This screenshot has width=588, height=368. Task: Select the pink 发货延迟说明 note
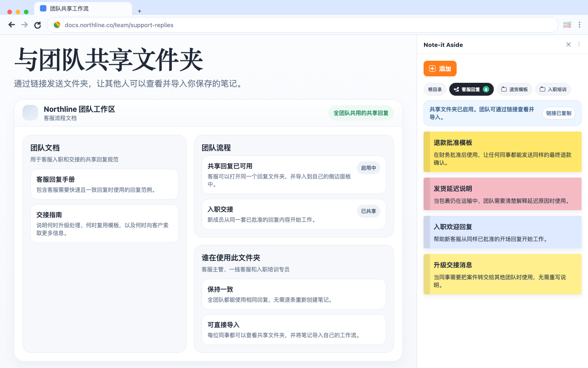click(502, 194)
